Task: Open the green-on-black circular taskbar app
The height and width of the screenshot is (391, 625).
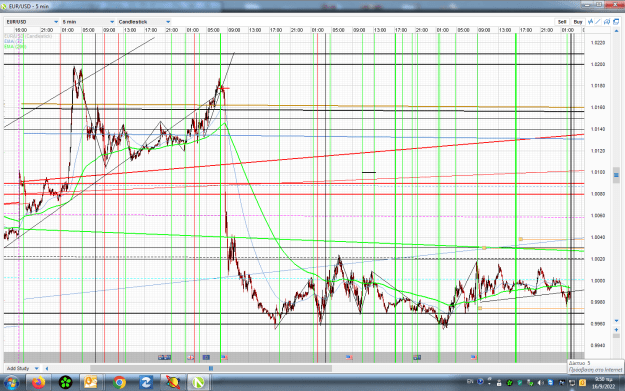Action: pyautogui.click(x=65, y=383)
